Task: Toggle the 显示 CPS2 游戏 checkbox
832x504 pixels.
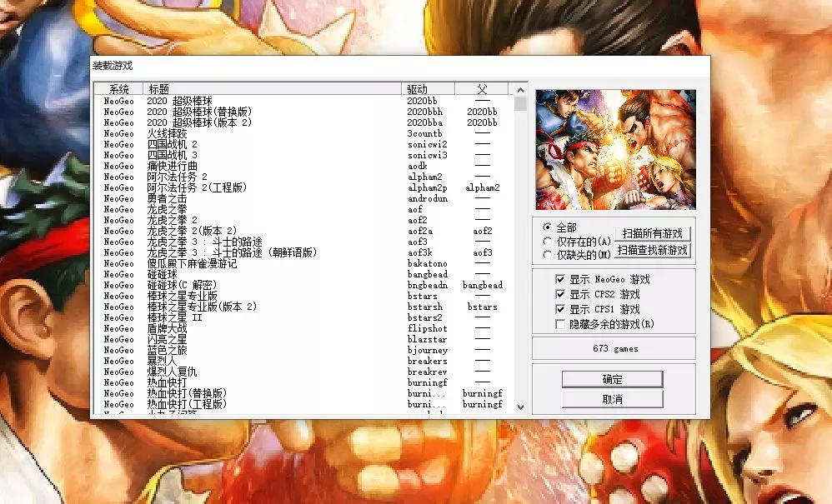Action: click(559, 293)
